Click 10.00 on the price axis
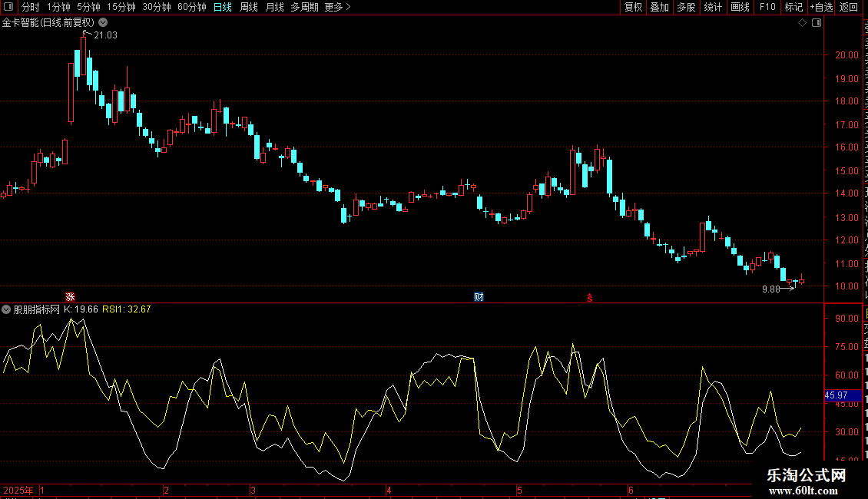868x499 pixels. click(x=847, y=286)
